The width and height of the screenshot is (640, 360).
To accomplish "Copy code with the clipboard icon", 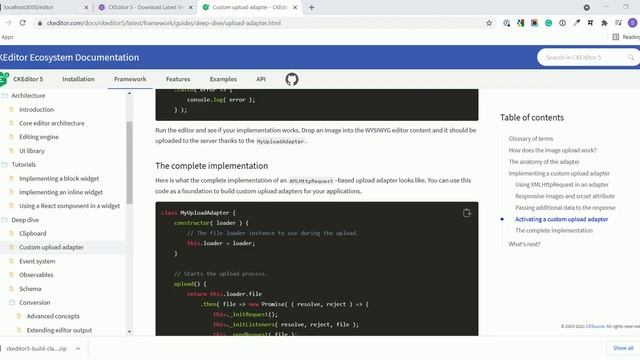I will click(x=467, y=213).
